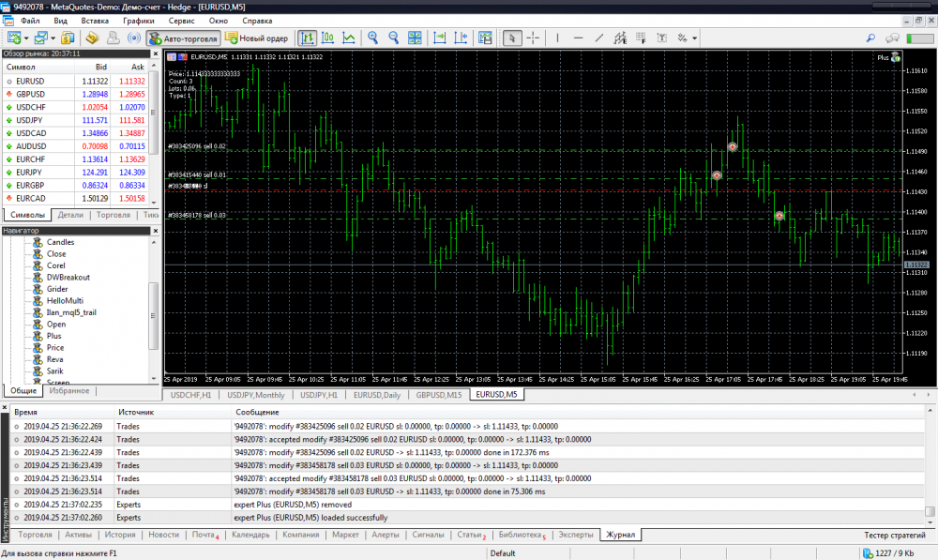Click the zoom out magnifier icon
Image resolution: width=938 pixels, height=560 pixels.
click(393, 38)
